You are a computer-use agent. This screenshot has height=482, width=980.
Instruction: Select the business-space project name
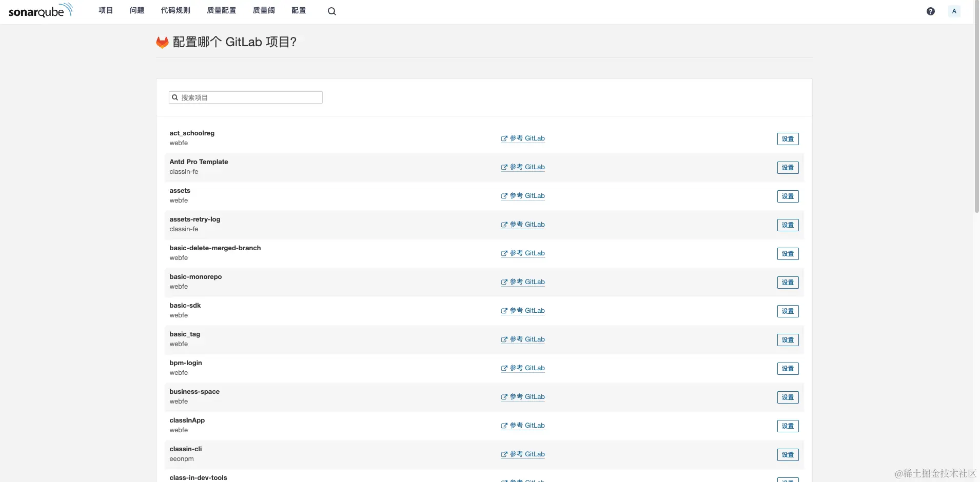tap(194, 392)
